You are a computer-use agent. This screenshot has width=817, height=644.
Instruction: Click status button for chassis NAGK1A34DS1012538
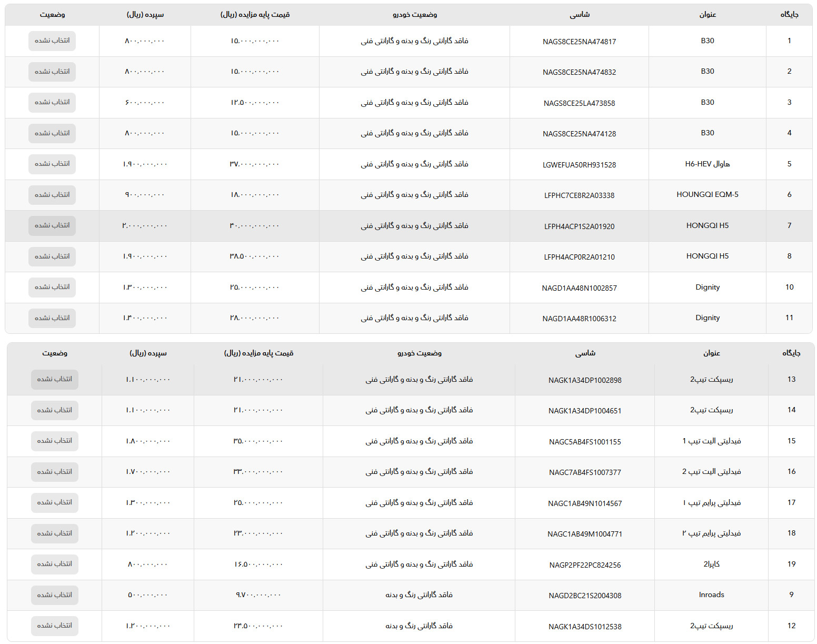[54, 626]
